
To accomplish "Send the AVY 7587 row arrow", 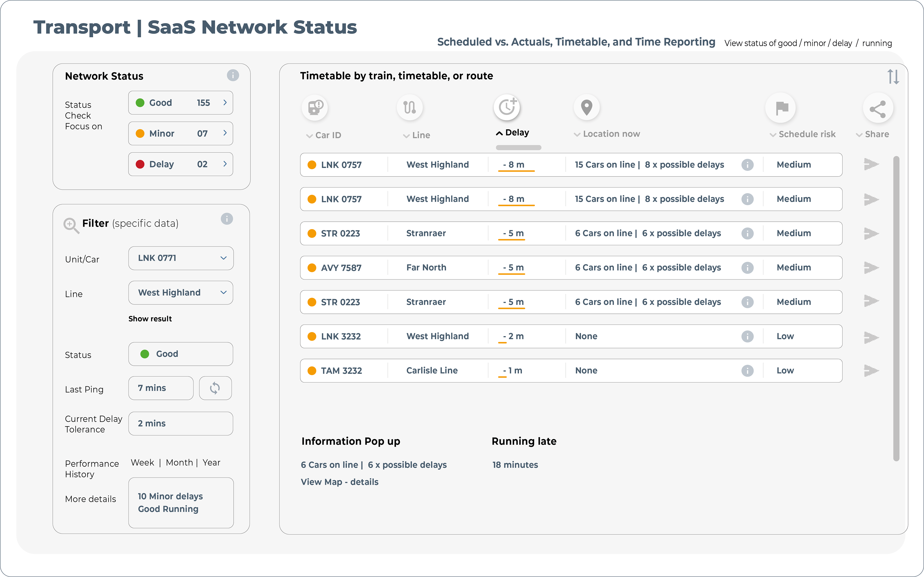I will pos(871,268).
